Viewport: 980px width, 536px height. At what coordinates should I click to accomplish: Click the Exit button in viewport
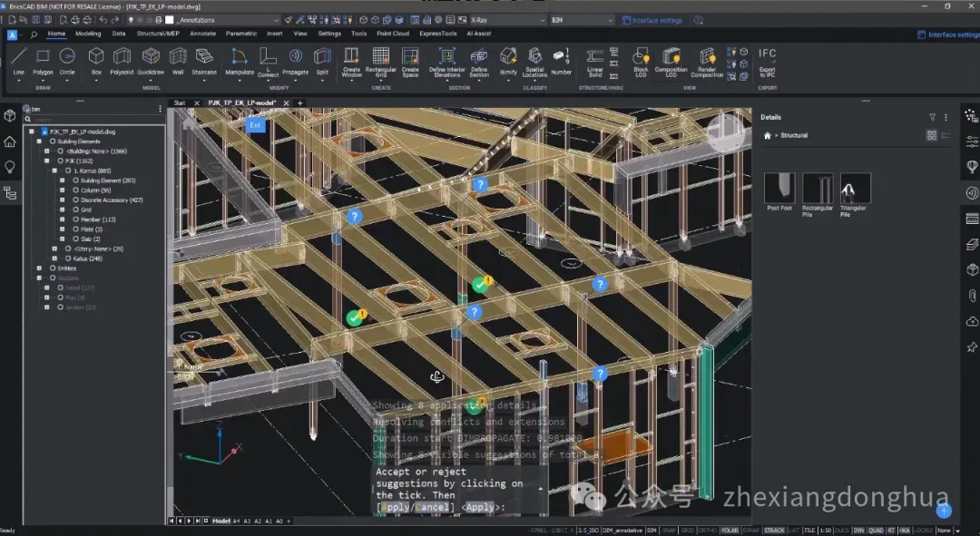tap(255, 125)
